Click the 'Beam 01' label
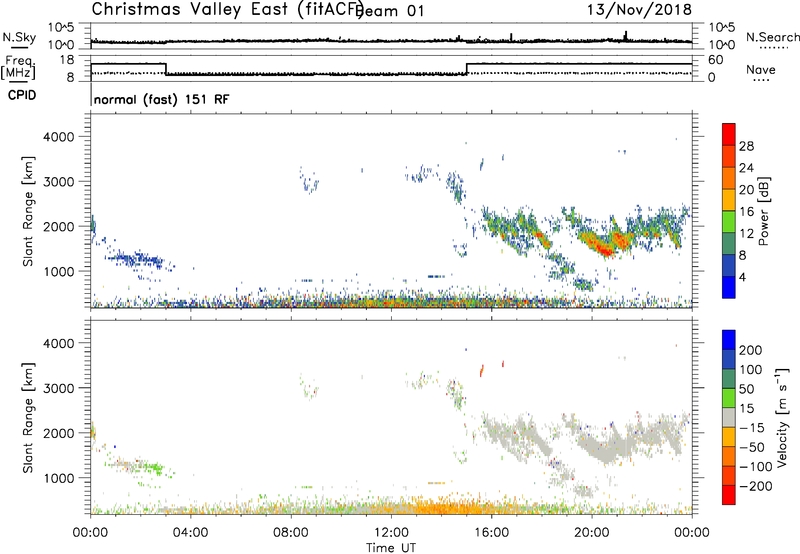800x554 pixels. 391,11
